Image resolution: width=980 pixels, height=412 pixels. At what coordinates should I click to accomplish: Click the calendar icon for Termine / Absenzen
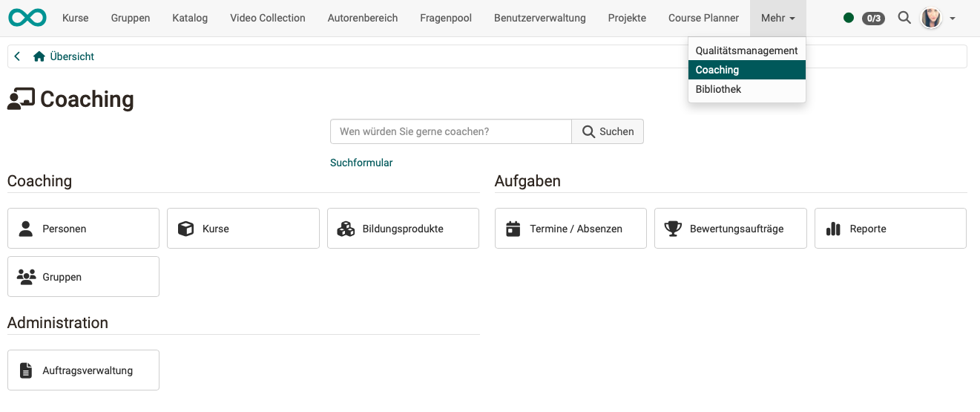click(513, 229)
